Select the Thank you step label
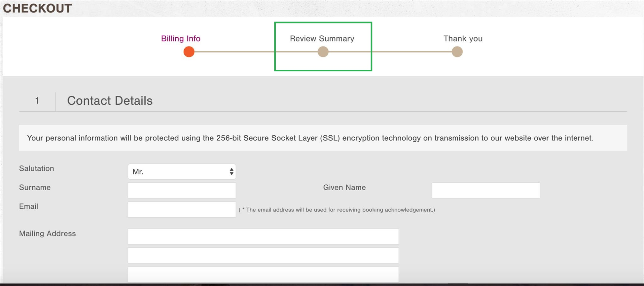Screen dimensions: 644x286 click(463, 39)
